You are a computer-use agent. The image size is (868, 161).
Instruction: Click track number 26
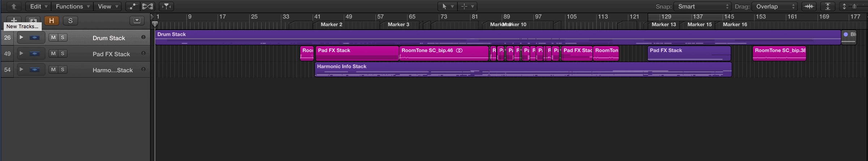[x=7, y=38]
